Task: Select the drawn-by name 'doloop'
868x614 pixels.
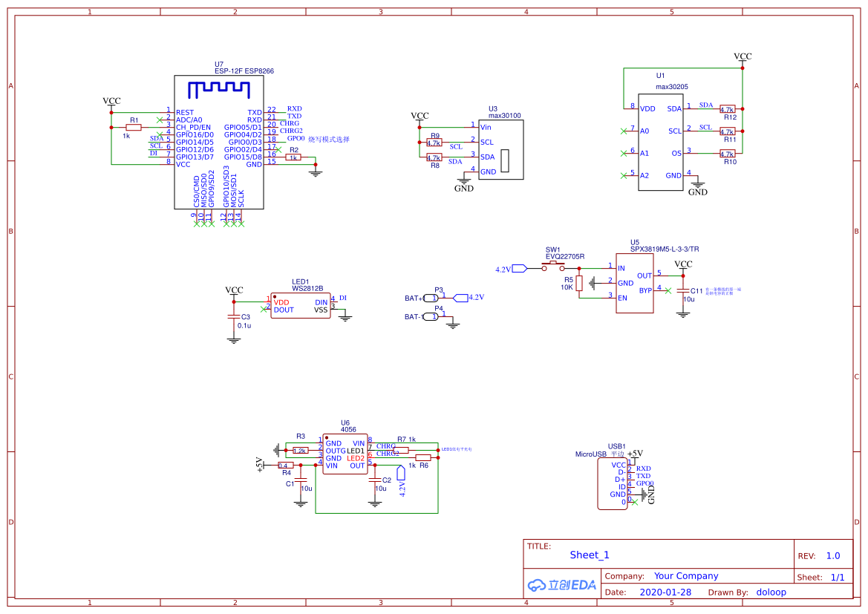Action: [771, 592]
